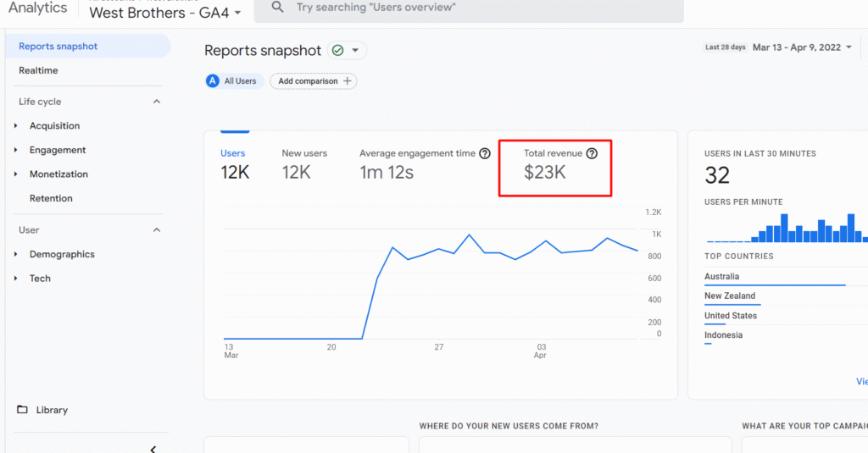Image resolution: width=868 pixels, height=453 pixels.
Task: Click New Zealand in top countries
Action: click(x=730, y=296)
